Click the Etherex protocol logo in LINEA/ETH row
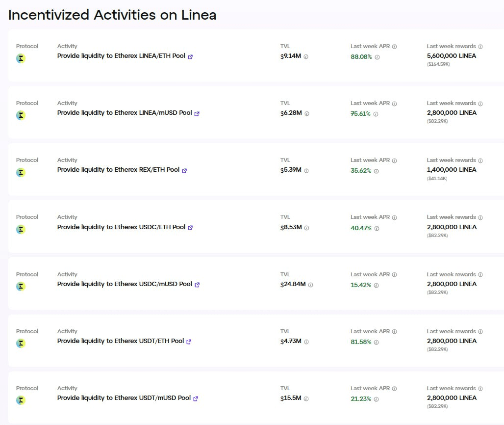Screen dimensions: 504x425 (21, 58)
